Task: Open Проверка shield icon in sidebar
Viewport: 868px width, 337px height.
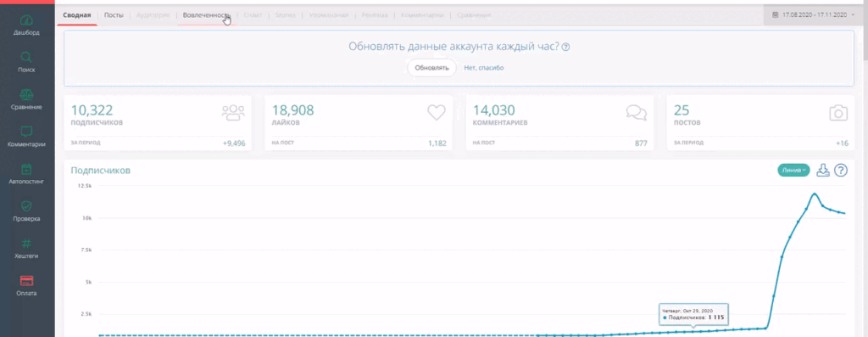Action: (x=26, y=206)
